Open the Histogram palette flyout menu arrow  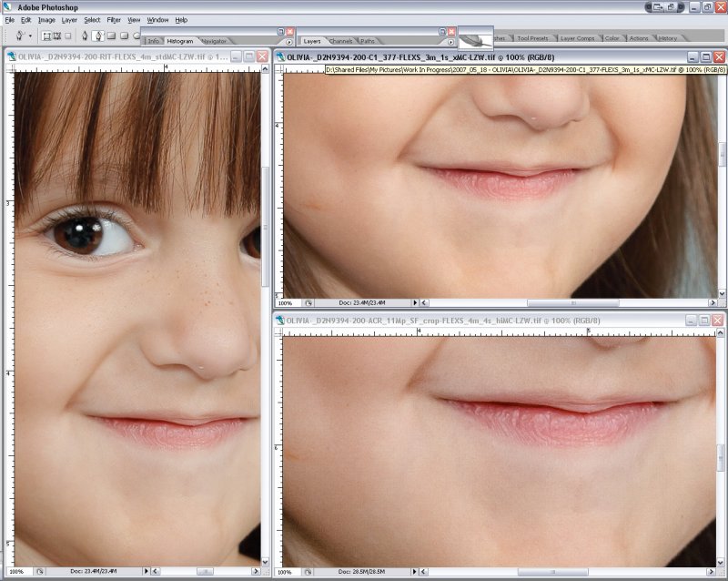coord(289,42)
